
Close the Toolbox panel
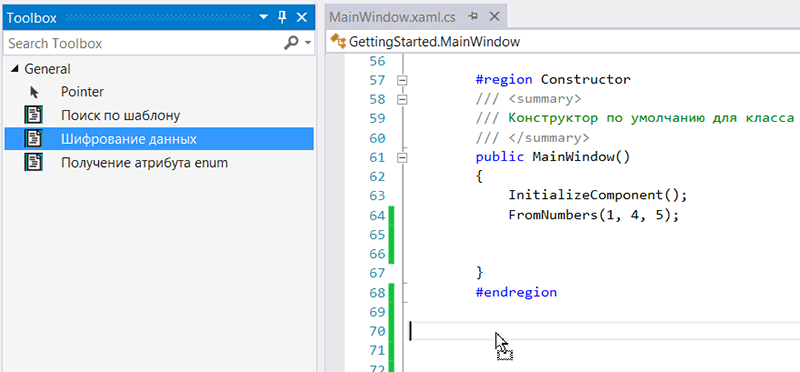pos(302,17)
